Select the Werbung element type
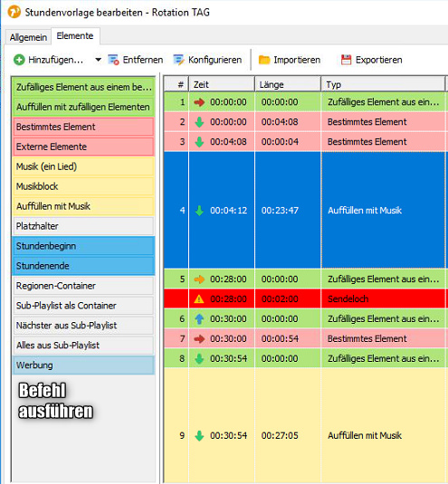Screen dimensions: 448x484 coord(83,365)
